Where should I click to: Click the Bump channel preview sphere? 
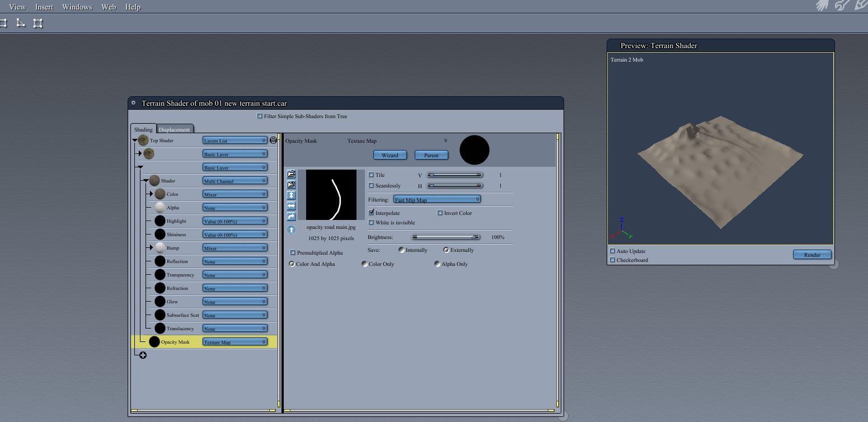click(x=160, y=248)
